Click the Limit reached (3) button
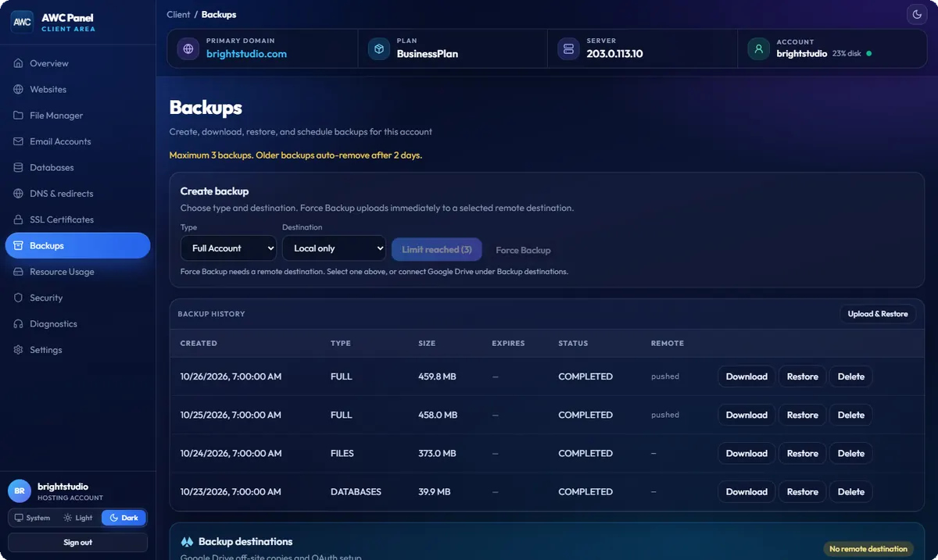The height and width of the screenshot is (560, 938). click(x=437, y=250)
